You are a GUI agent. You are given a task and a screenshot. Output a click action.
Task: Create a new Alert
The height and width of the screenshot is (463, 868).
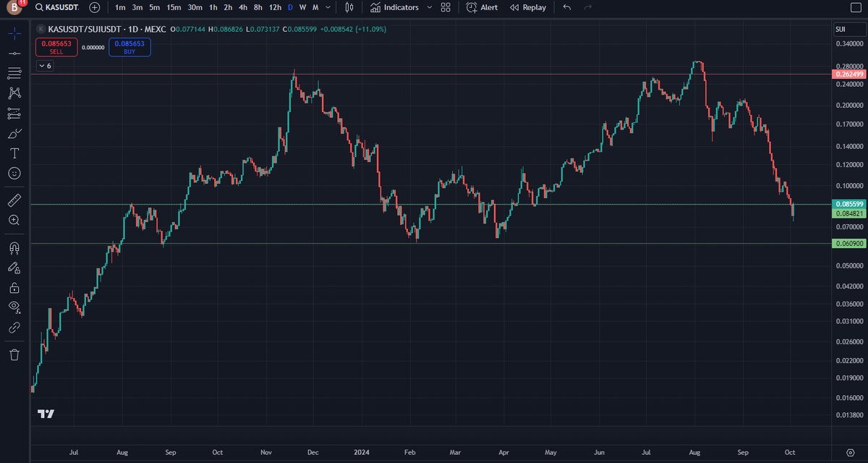(x=482, y=7)
